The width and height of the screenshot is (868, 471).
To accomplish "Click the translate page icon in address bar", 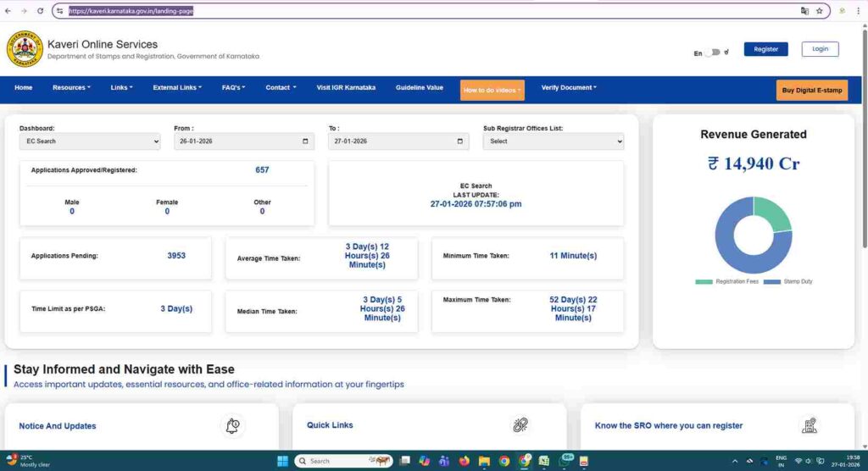I will (x=804, y=11).
